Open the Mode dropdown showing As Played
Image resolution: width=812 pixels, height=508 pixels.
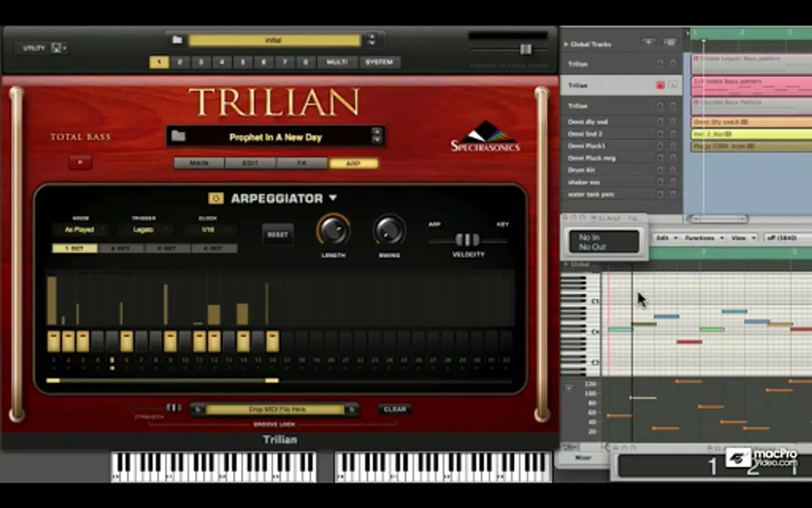click(x=80, y=230)
